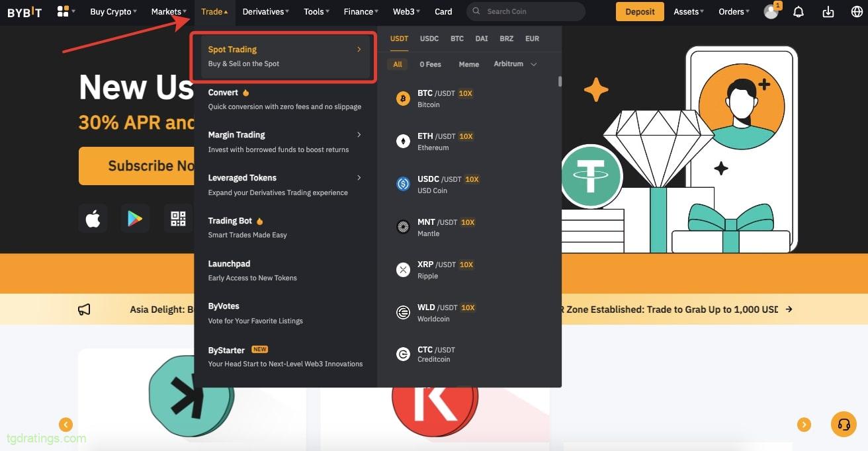Open Margin Trading menu entry
Image resolution: width=868 pixels, height=451 pixels.
[285, 142]
